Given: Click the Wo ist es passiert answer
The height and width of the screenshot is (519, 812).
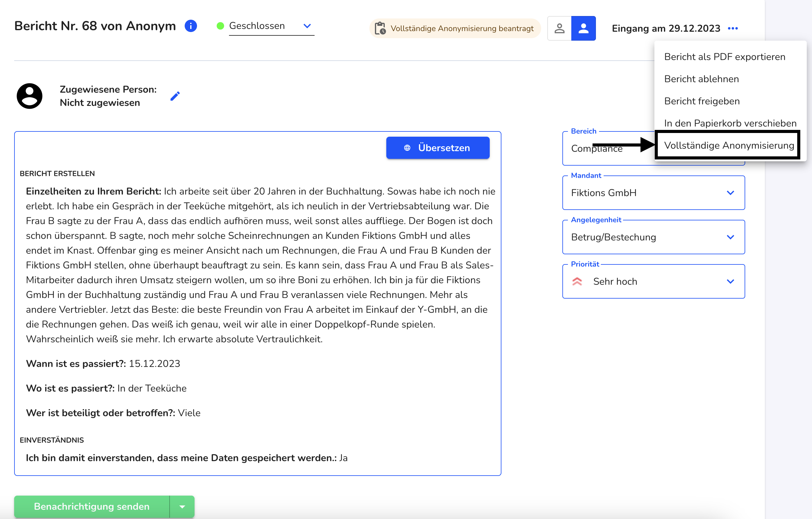Looking at the screenshot, I should [152, 388].
